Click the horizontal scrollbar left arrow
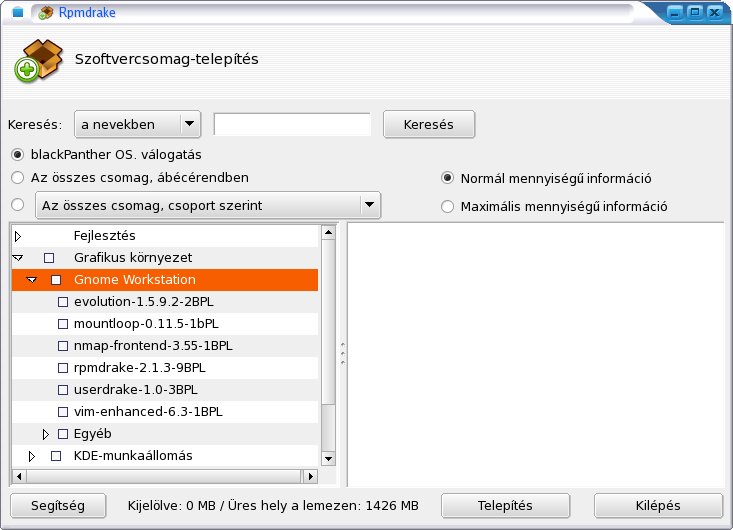The image size is (733, 530). tap(19, 476)
